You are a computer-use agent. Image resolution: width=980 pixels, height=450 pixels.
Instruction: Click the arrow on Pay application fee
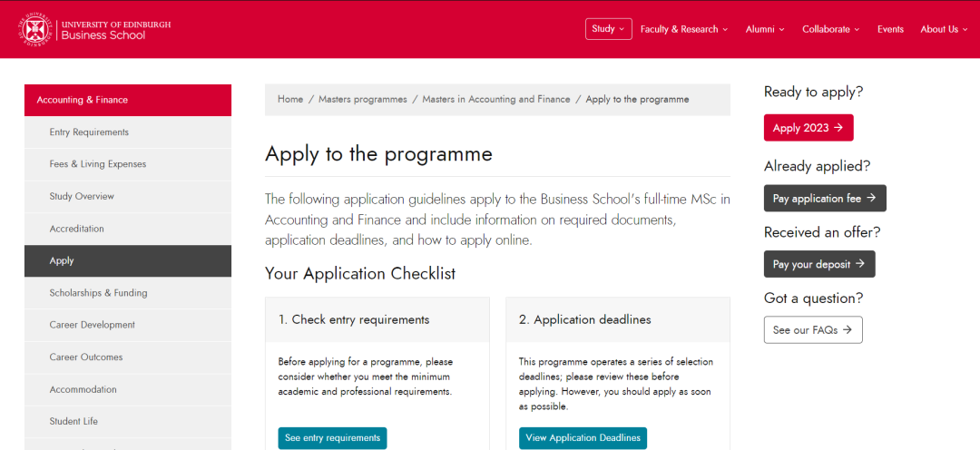click(x=871, y=198)
